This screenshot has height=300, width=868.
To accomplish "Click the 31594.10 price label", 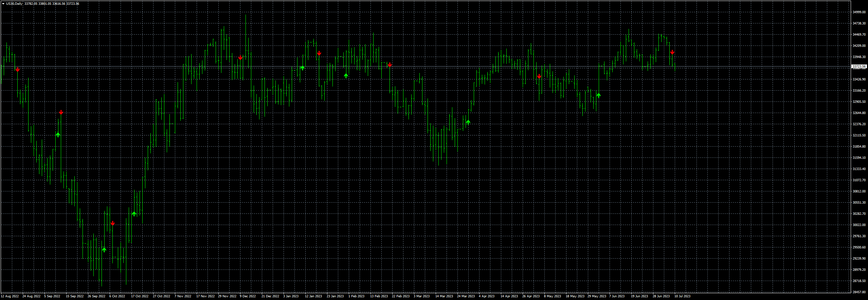I will click(x=859, y=158).
